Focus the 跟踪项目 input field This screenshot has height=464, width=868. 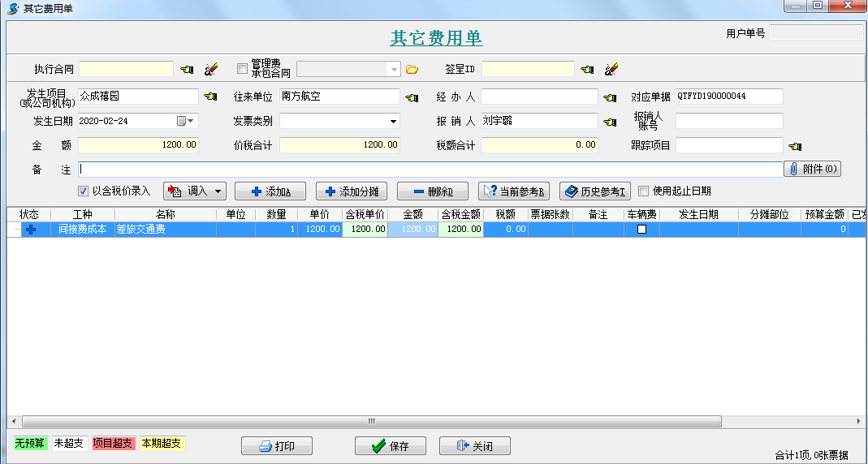point(729,145)
